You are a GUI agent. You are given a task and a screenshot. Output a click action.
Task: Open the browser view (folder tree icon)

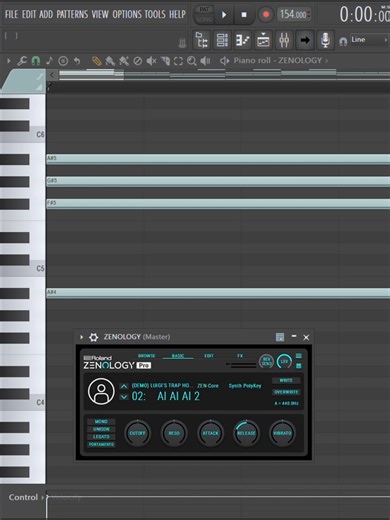pos(202,40)
